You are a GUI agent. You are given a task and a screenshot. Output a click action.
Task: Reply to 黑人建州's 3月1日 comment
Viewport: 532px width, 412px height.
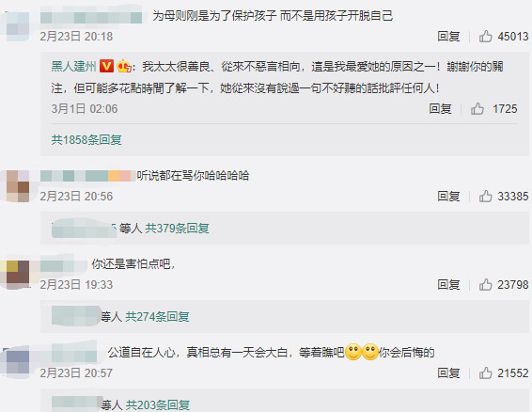[440, 109]
